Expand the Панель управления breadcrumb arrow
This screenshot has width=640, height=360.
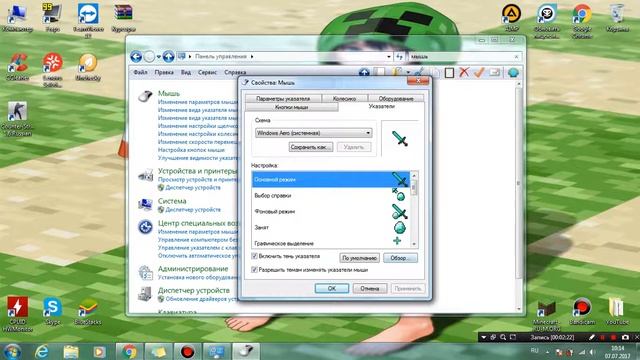pyautogui.click(x=252, y=57)
